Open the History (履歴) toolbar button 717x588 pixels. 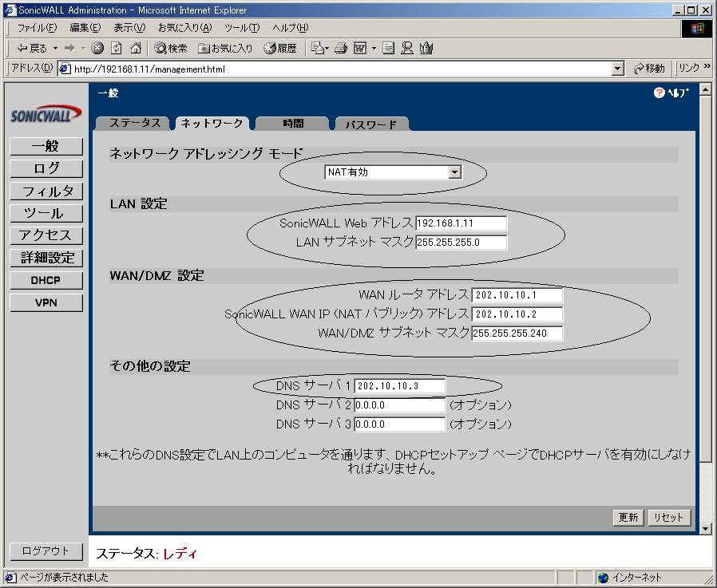(279, 48)
